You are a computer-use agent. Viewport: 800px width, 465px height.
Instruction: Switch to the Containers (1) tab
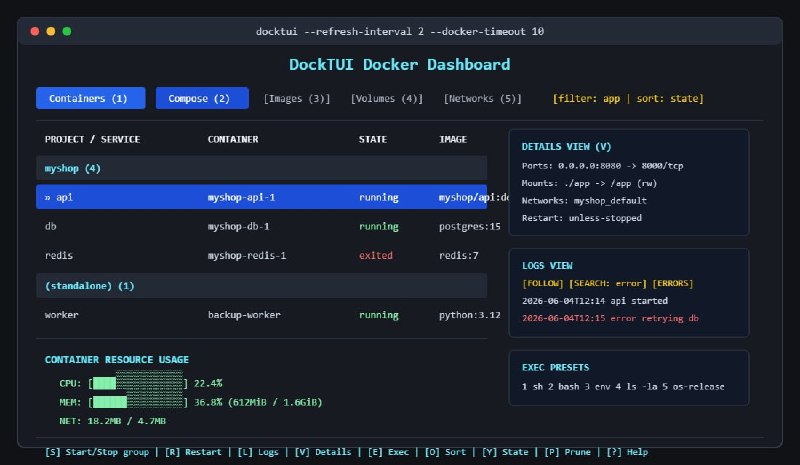tap(90, 98)
